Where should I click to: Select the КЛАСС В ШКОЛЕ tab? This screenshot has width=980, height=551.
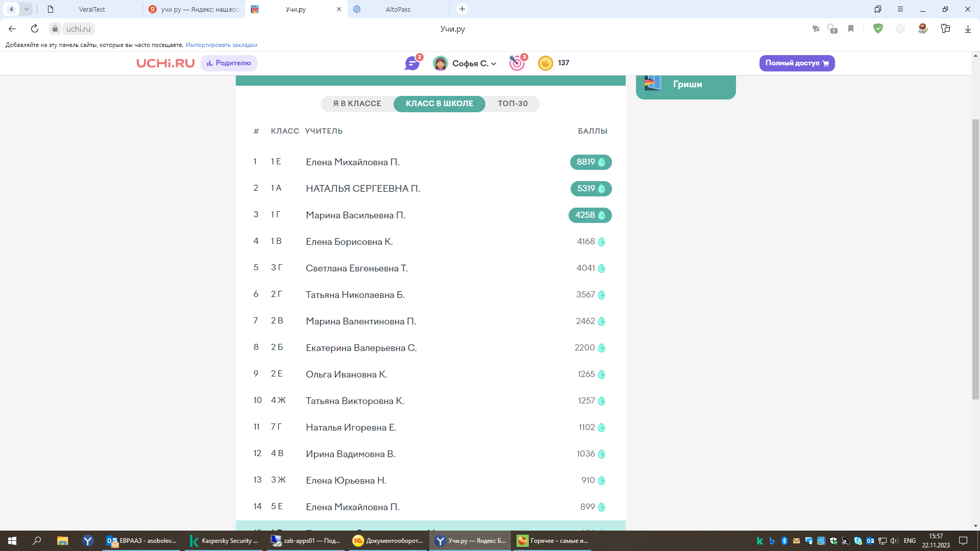pyautogui.click(x=439, y=104)
